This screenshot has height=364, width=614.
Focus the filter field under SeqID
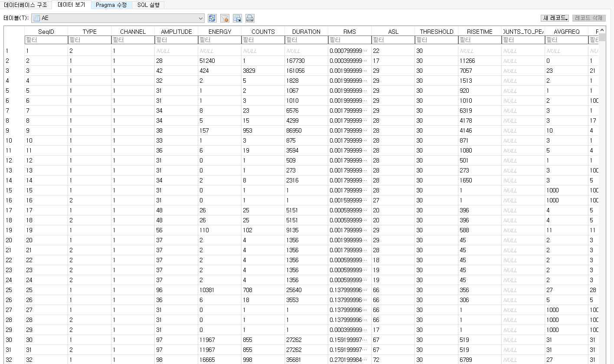pos(46,40)
